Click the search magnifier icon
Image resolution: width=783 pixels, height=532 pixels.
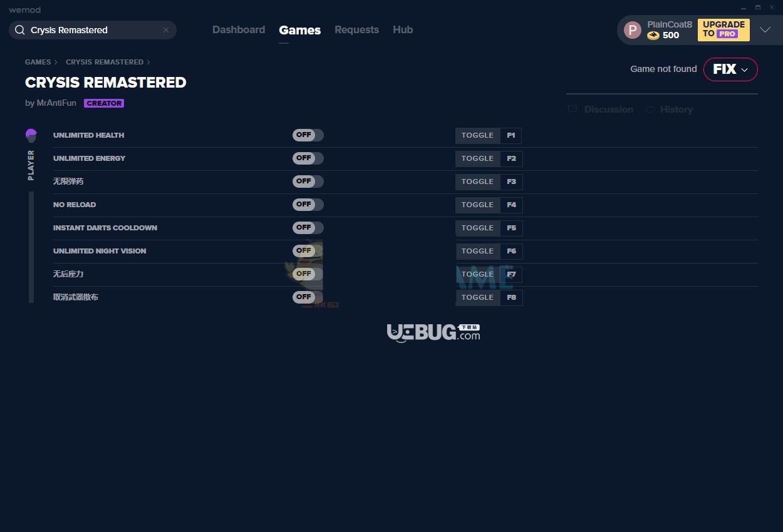(19, 30)
